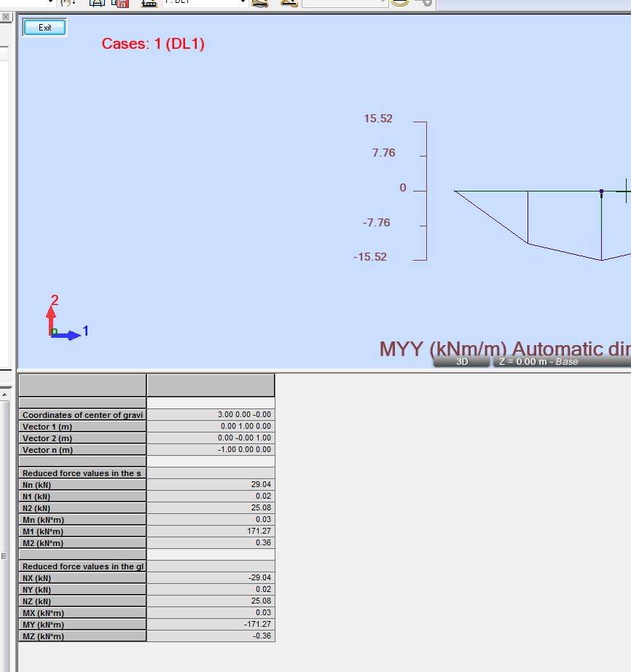Click the left panel scroll-up arrow
This screenshot has height=672, width=631.
[x=4, y=393]
